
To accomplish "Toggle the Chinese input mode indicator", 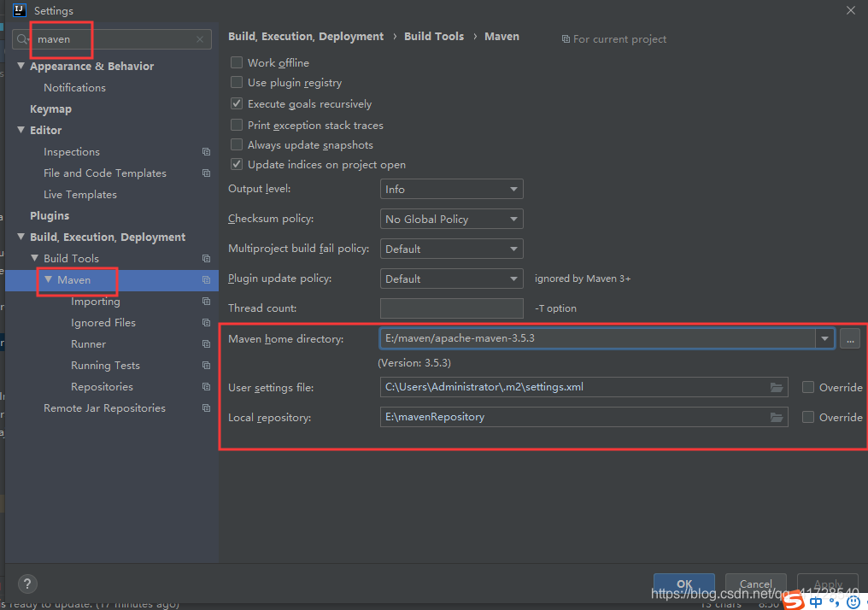I will pyautogui.click(x=815, y=601).
